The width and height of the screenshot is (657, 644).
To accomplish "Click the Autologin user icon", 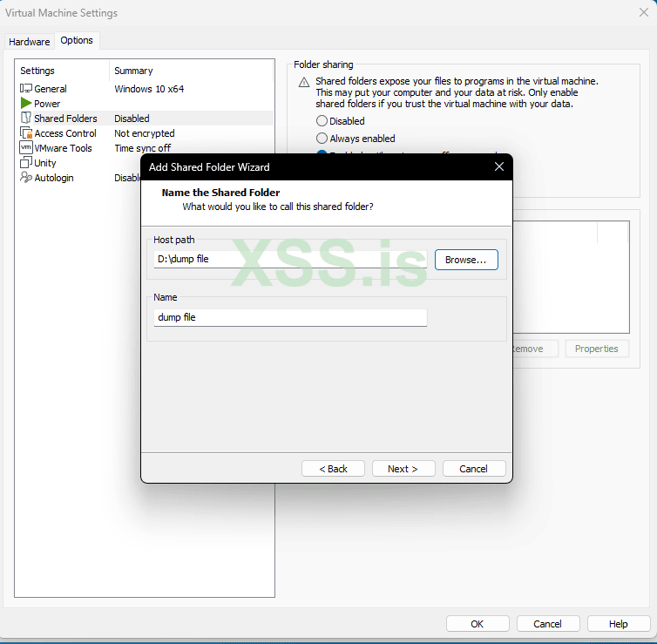I will [x=26, y=177].
